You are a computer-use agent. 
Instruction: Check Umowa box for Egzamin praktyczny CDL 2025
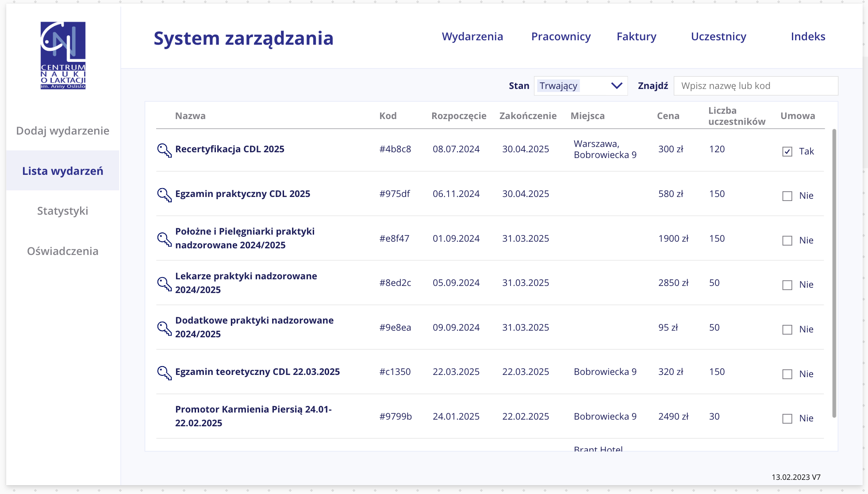point(787,196)
